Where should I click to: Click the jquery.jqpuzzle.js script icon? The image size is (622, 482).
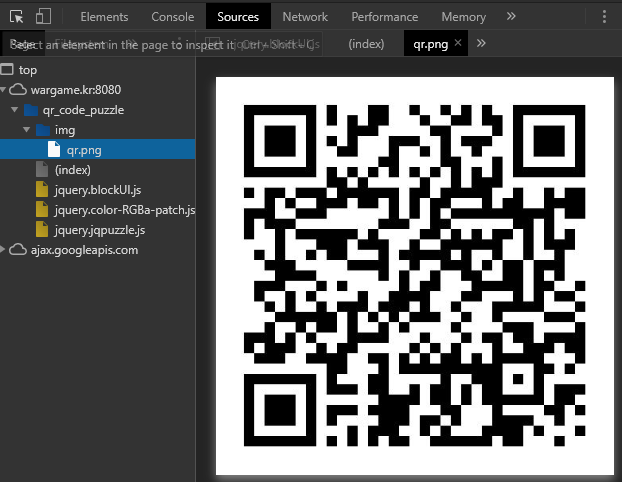[x=42, y=230]
